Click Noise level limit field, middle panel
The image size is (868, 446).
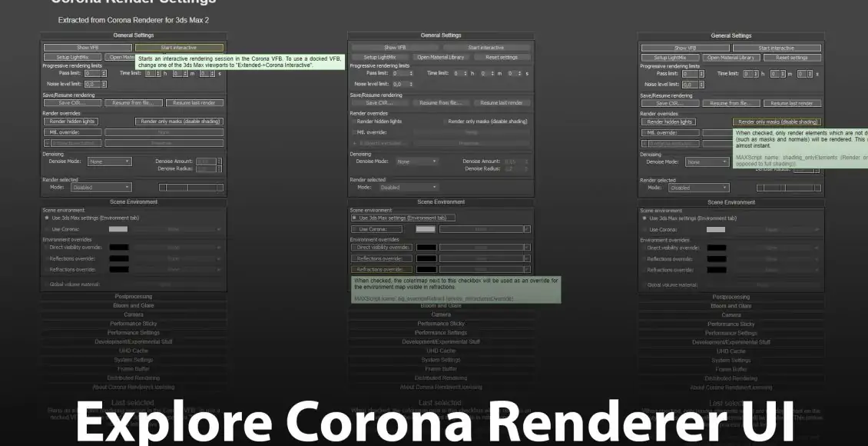(397, 84)
